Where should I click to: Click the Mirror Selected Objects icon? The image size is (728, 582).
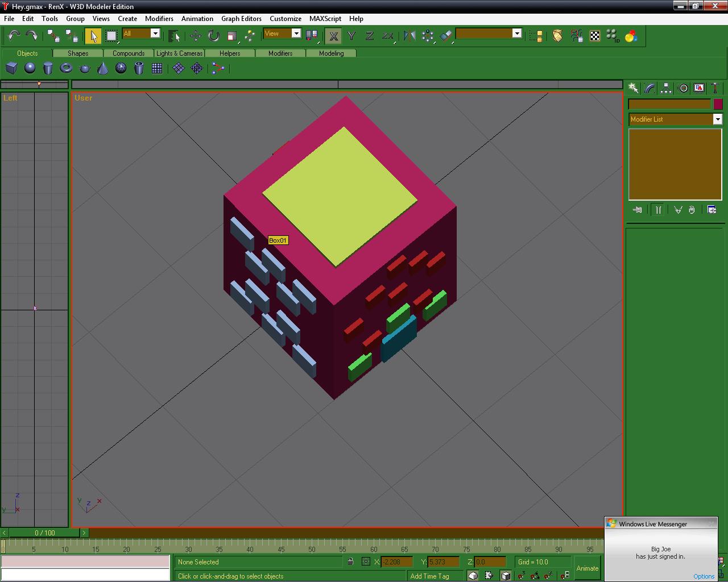pos(409,36)
